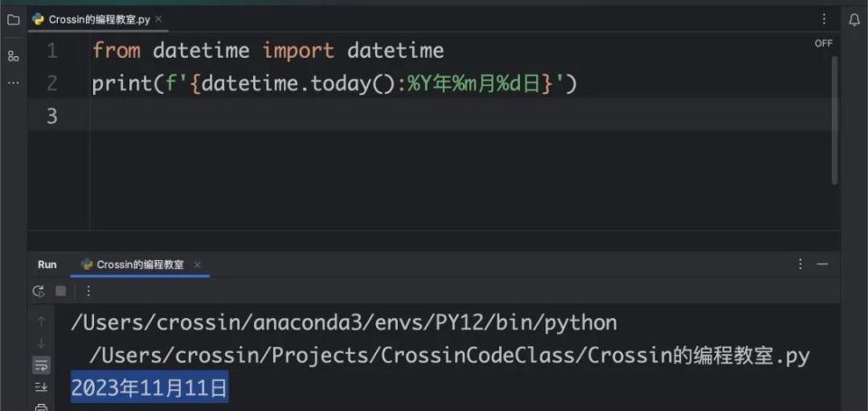The image size is (868, 411).
Task: Hide the Run panel with minimize dash
Action: coord(822,265)
